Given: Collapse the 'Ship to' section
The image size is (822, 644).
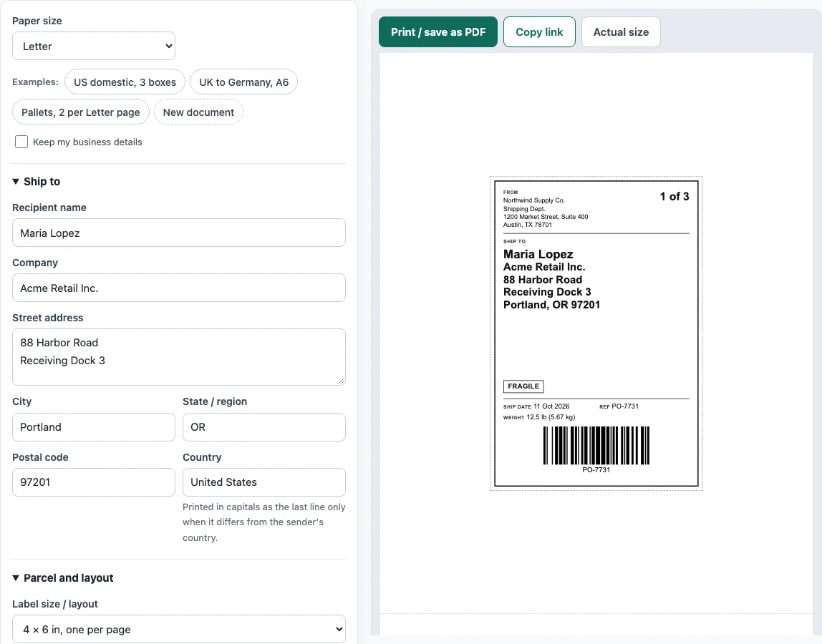Looking at the screenshot, I should pyautogui.click(x=37, y=181).
